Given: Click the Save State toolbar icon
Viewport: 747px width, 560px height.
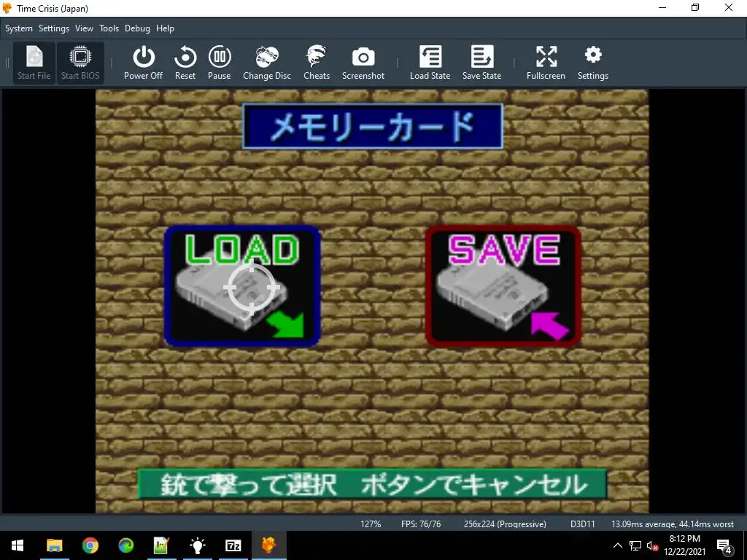Looking at the screenshot, I should coord(482,63).
